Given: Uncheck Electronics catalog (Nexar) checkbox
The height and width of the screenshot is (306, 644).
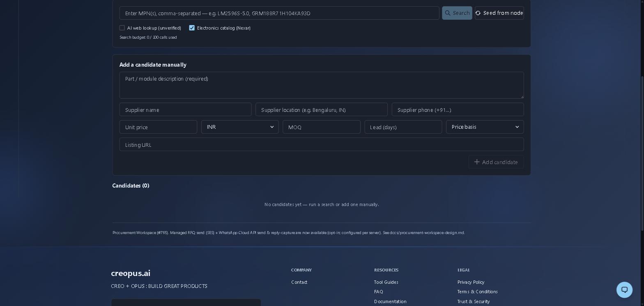Looking at the screenshot, I should tap(192, 28).
